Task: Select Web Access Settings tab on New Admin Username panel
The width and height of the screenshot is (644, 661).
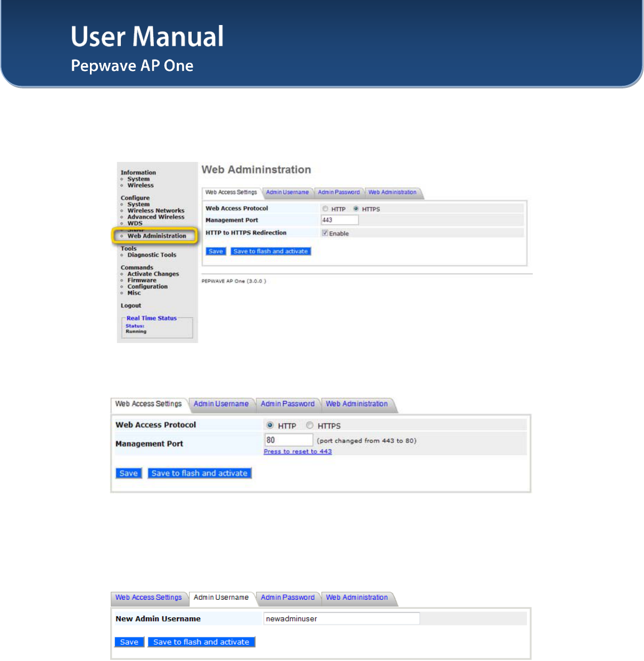Action: coord(148,598)
